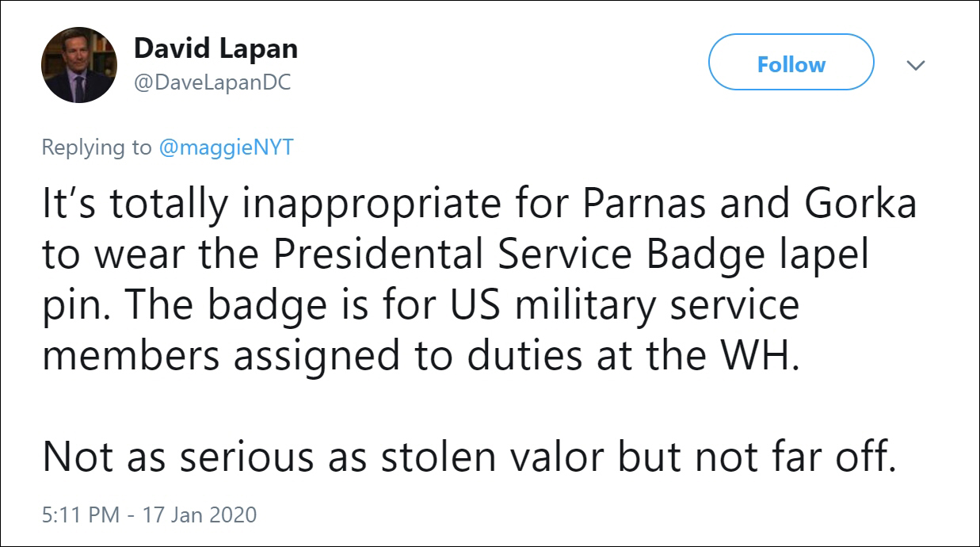Open the tweet options chevron menu
The height and width of the screenshot is (547, 980).
[x=916, y=65]
